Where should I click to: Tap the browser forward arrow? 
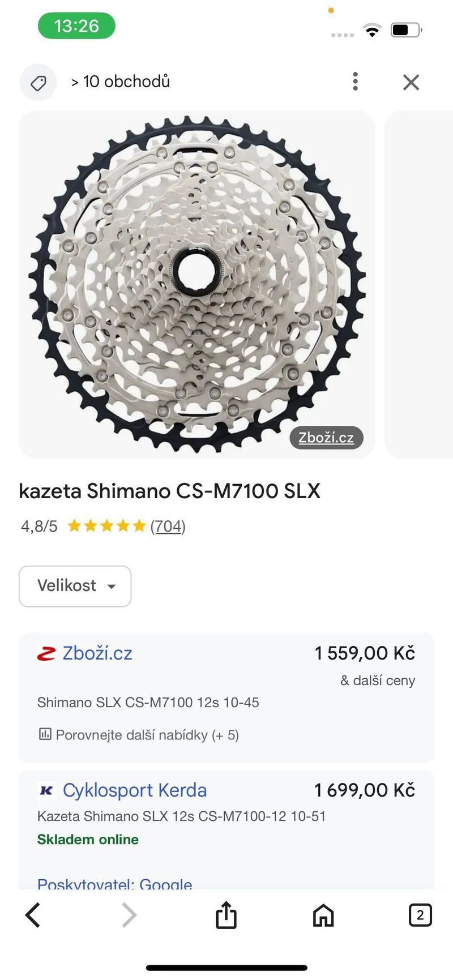tap(129, 915)
